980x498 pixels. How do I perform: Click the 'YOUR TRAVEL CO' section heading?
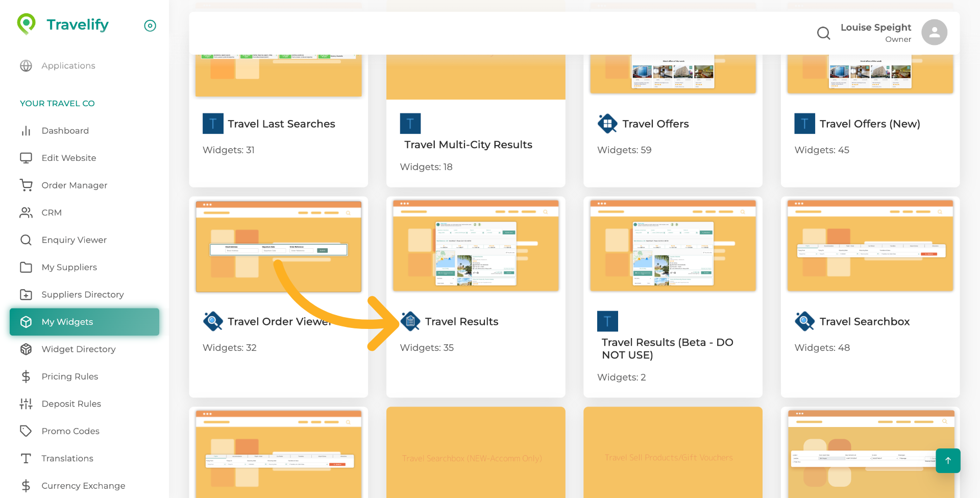pos(57,104)
